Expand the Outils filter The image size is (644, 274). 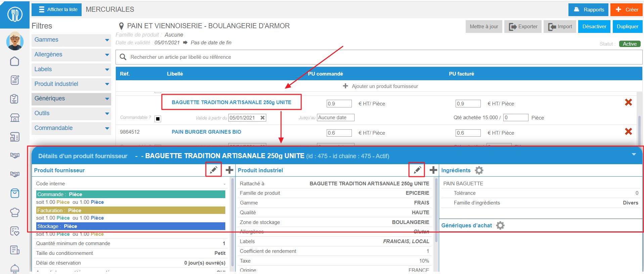point(71,113)
